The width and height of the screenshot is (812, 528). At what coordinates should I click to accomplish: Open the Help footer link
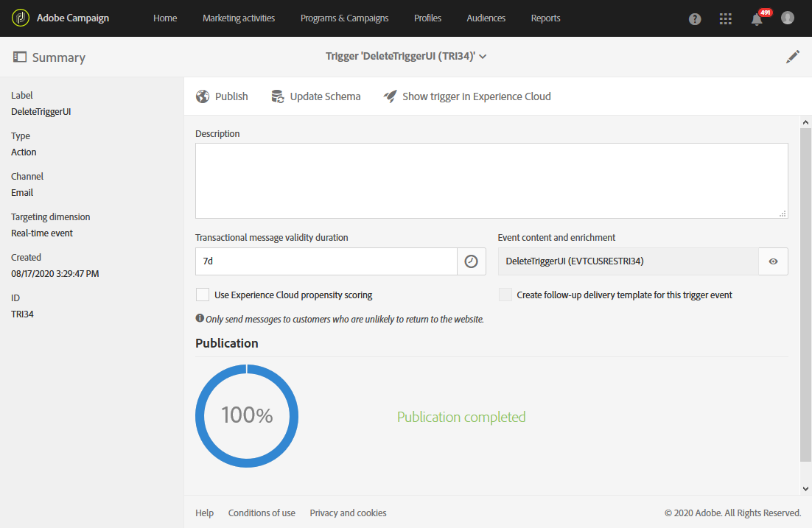[x=204, y=513]
